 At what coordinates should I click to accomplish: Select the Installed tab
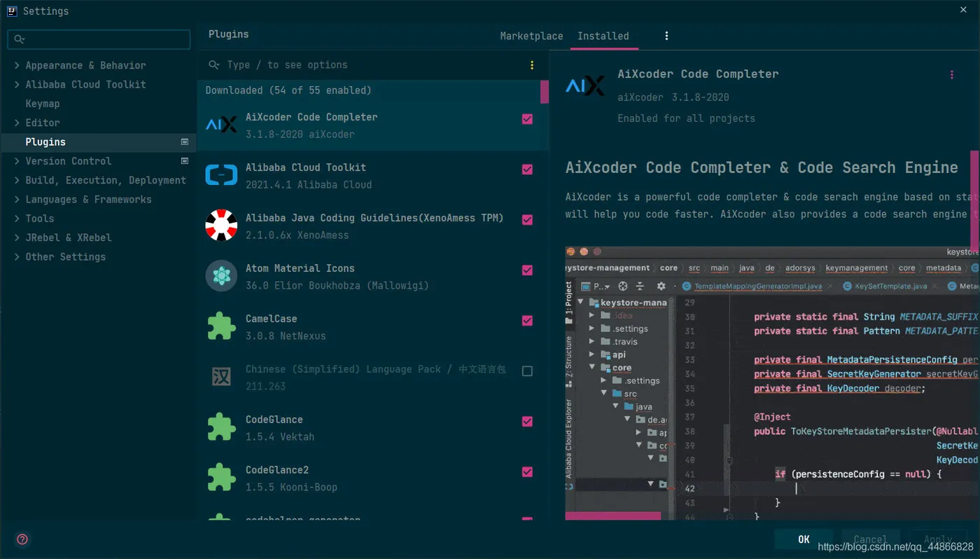[603, 36]
